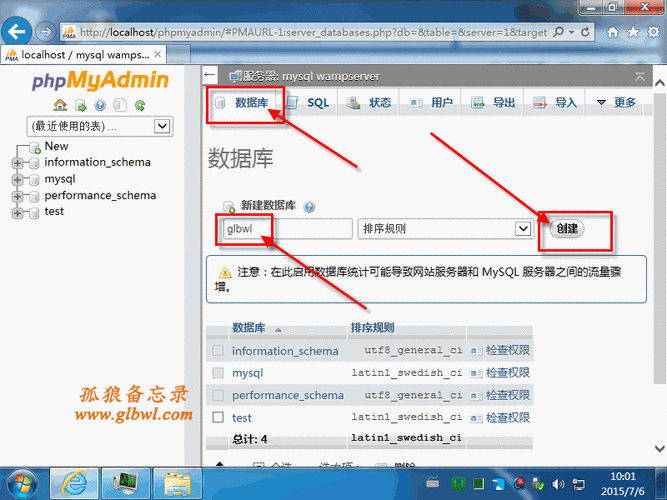
Task: Open Windows Start button
Action: coord(22,484)
